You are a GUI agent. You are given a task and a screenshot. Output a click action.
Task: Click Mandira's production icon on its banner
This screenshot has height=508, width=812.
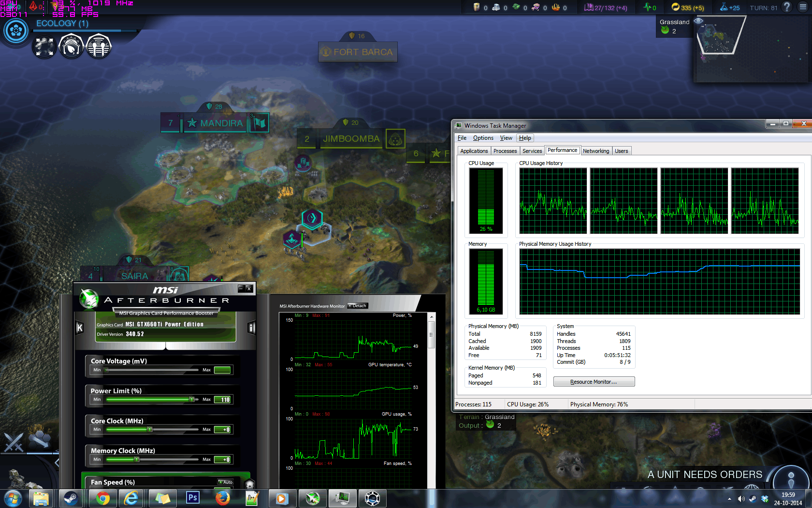[x=260, y=123]
